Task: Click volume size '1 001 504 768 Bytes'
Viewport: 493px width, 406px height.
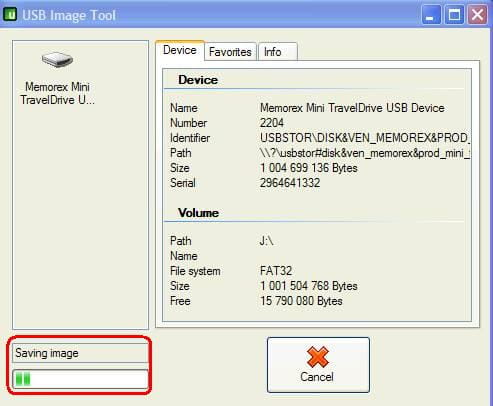Action: 309,286
